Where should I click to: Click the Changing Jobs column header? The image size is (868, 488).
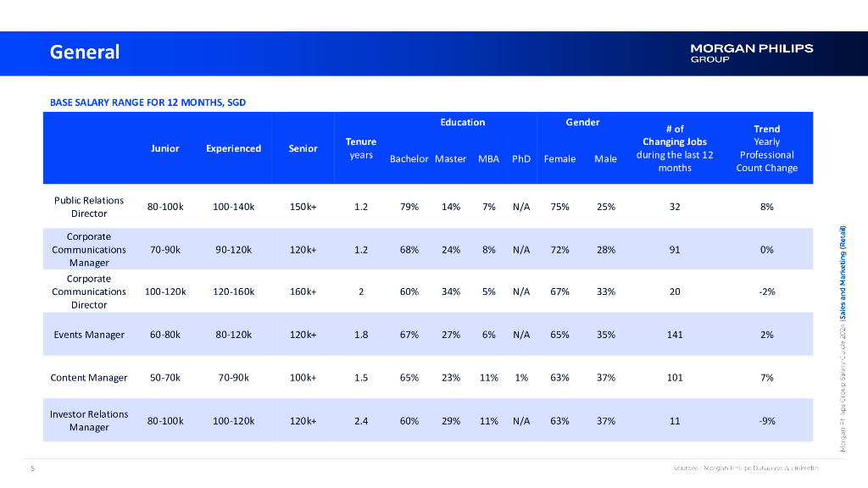(675, 148)
